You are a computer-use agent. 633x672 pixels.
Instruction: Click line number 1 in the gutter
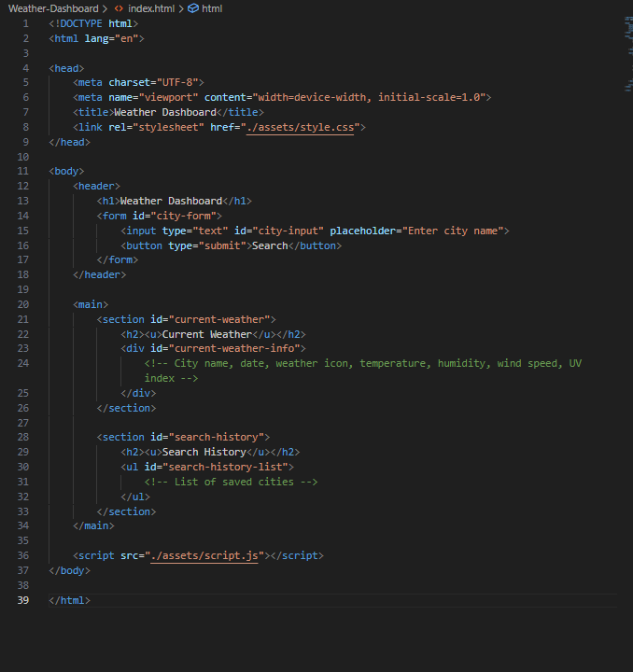pos(26,23)
